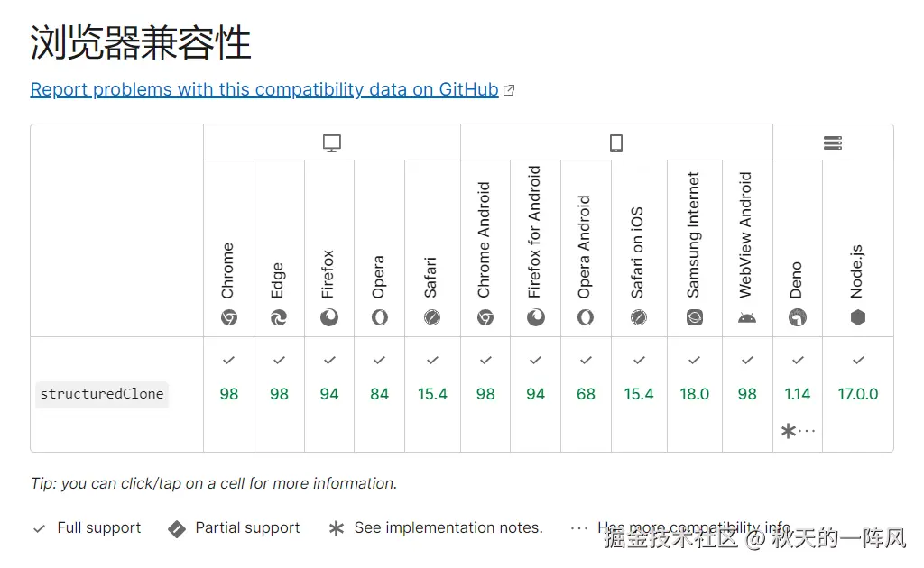This screenshot has width=924, height=568.
Task: Open the Chrome 98 desktop support cell
Action: [x=229, y=394]
